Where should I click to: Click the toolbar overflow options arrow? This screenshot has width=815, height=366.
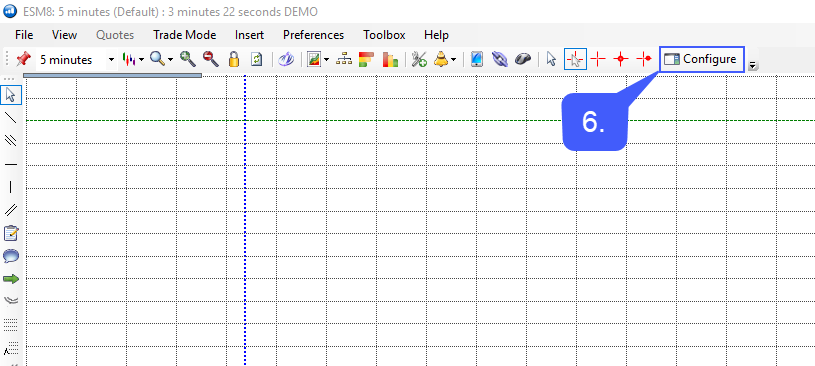point(753,66)
